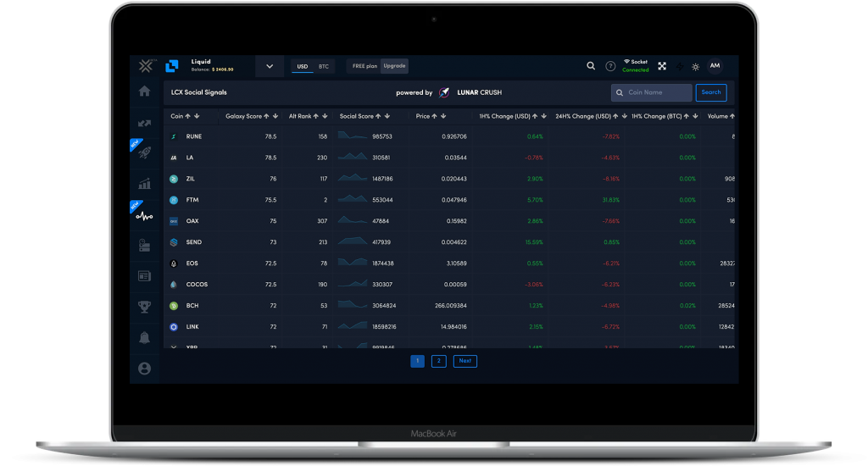Open notifications bell in the sidebar

click(x=144, y=337)
